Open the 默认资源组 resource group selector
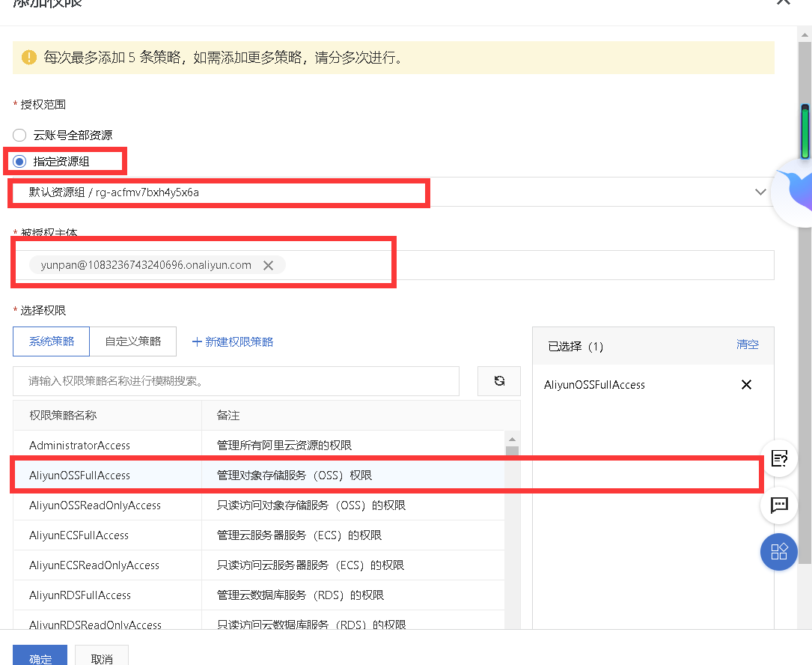Viewport: 812px width, 665px height. point(389,192)
